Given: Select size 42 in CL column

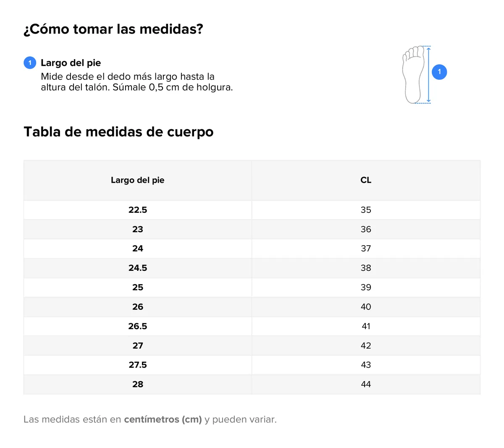Looking at the screenshot, I should (x=366, y=346).
